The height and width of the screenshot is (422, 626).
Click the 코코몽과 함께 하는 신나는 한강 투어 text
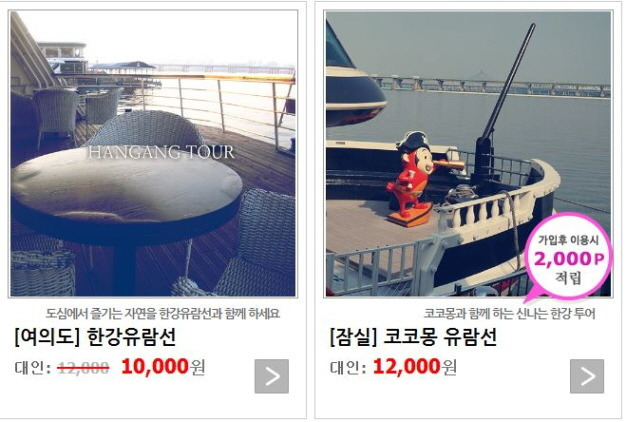(x=509, y=313)
